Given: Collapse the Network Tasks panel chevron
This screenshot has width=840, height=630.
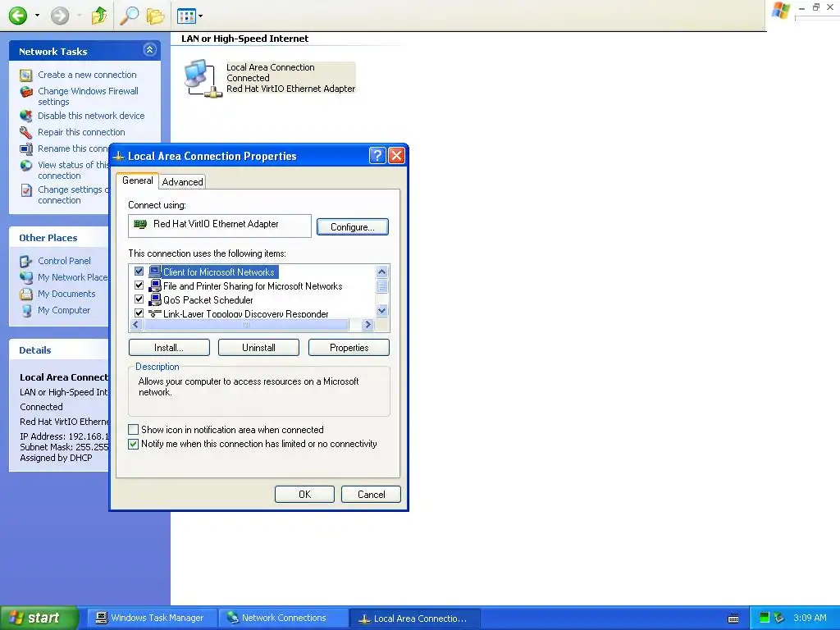Looking at the screenshot, I should point(149,50).
